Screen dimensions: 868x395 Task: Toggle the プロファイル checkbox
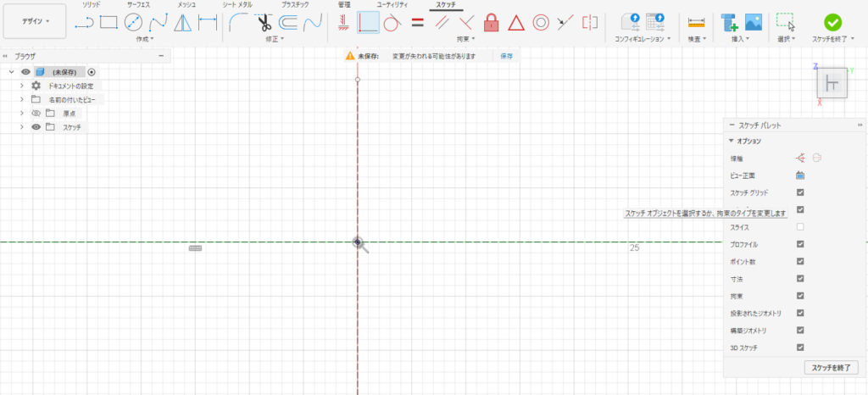pyautogui.click(x=800, y=244)
